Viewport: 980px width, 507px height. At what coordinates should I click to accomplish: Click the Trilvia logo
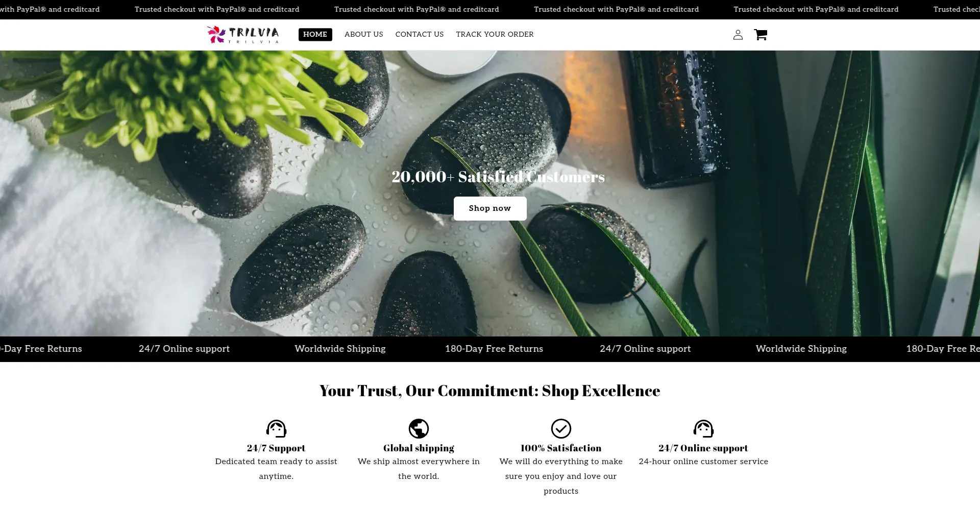click(243, 35)
